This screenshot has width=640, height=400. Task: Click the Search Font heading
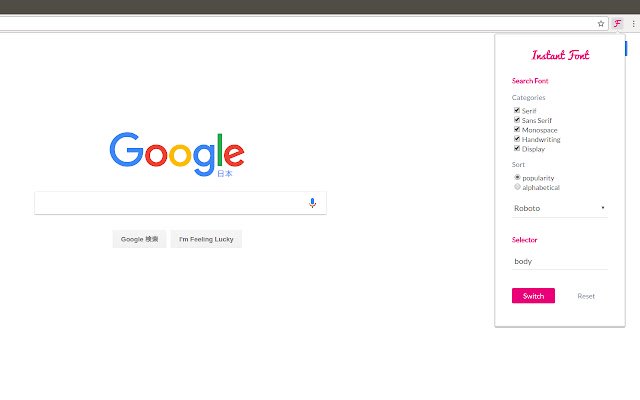(530, 81)
